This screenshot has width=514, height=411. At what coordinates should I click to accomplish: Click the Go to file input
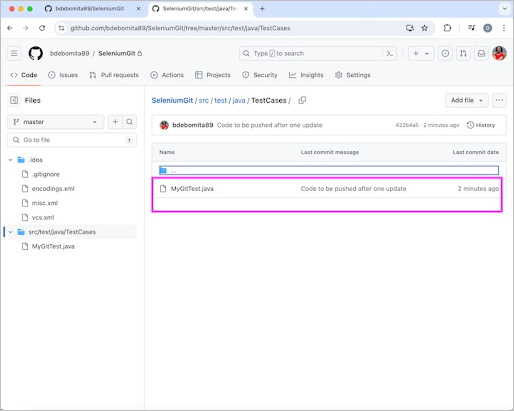tap(72, 140)
